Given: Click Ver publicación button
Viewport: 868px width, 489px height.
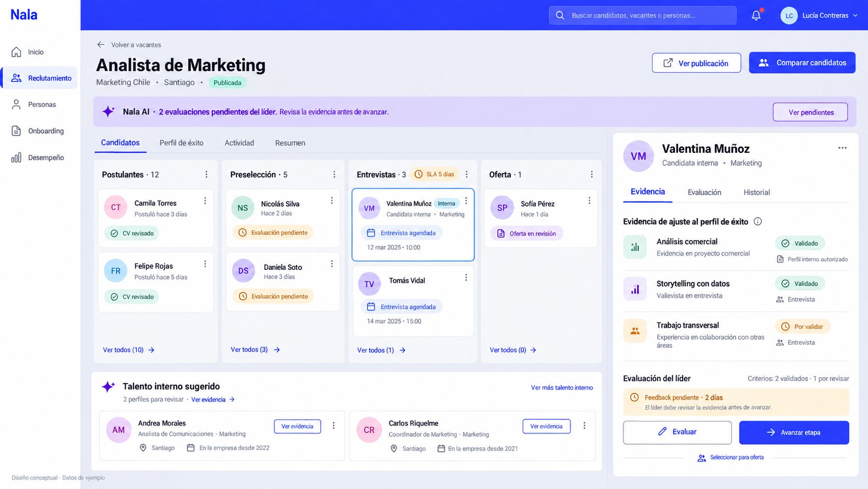Looking at the screenshot, I should [696, 63].
